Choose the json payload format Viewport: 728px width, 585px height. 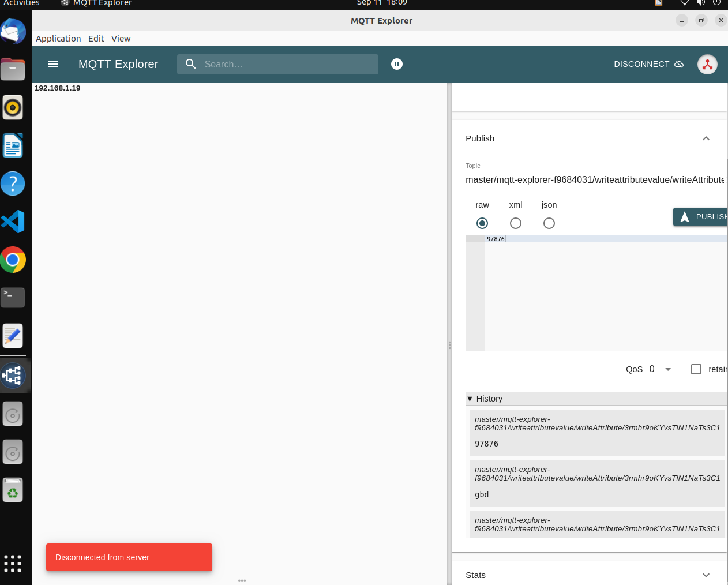coord(549,223)
